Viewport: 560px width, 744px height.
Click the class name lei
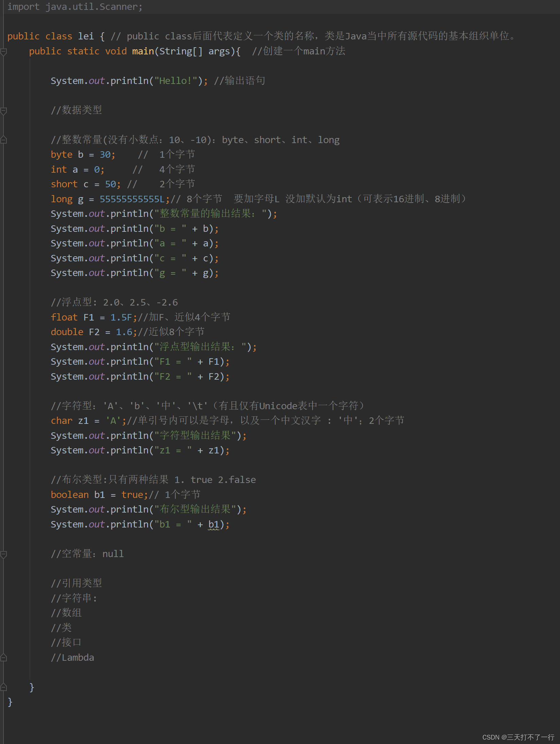coord(86,36)
